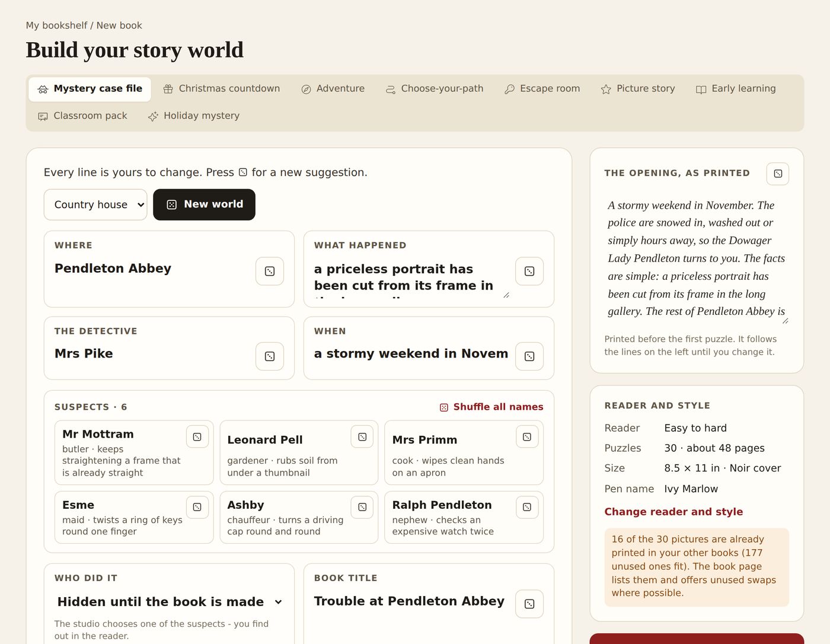Reroll the Where location suggestion
Image resolution: width=830 pixels, height=644 pixels.
click(x=270, y=271)
